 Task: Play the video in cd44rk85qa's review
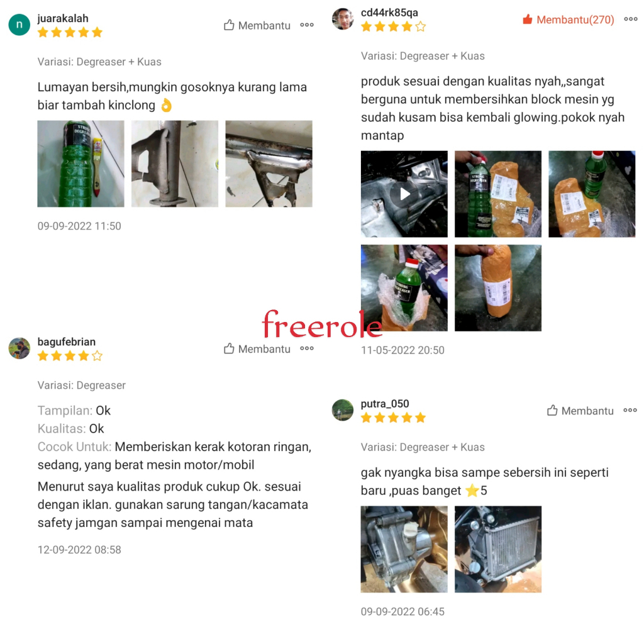pyautogui.click(x=404, y=194)
